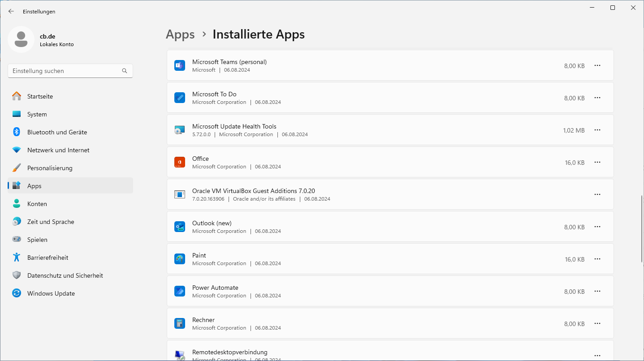
Task: Open the more options menu for Paint
Action: point(597,259)
